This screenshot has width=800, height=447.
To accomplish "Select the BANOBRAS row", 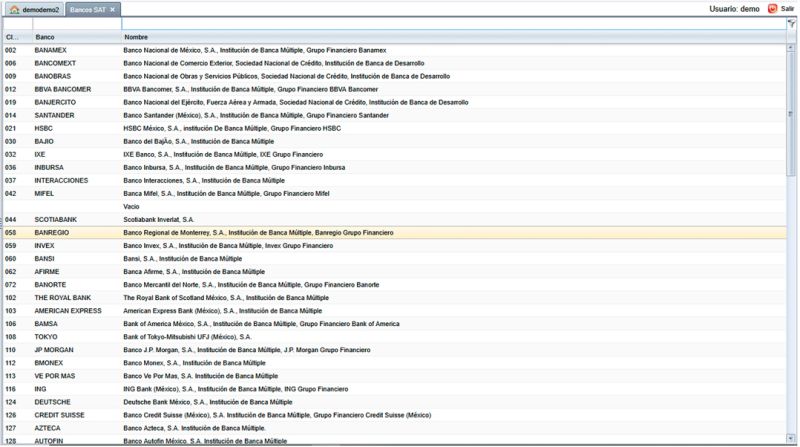I will click(394, 76).
